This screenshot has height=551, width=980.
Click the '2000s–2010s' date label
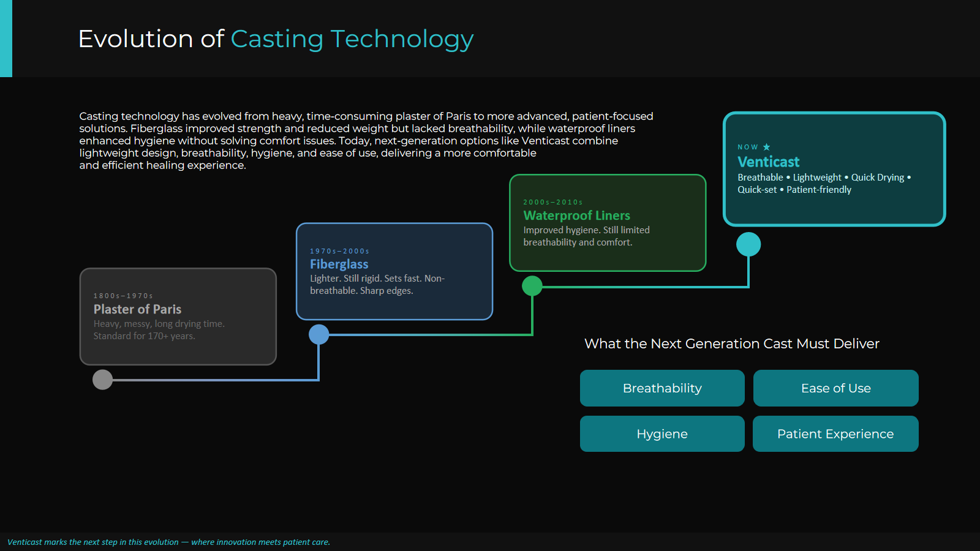pos(553,202)
